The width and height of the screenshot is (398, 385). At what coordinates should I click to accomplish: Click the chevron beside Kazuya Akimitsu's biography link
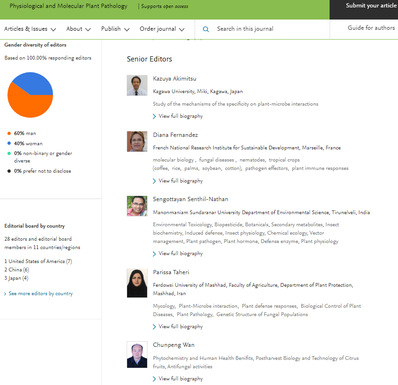[154, 116]
